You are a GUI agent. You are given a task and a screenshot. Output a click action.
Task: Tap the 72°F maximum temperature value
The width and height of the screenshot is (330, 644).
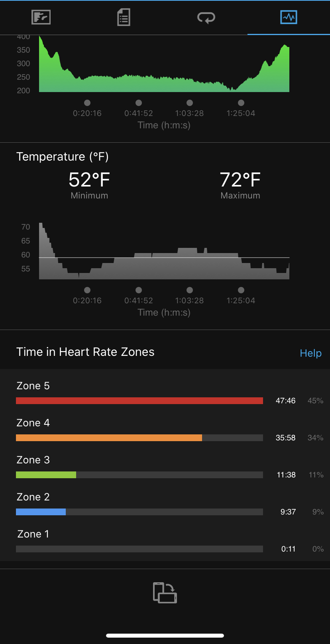pyautogui.click(x=240, y=180)
